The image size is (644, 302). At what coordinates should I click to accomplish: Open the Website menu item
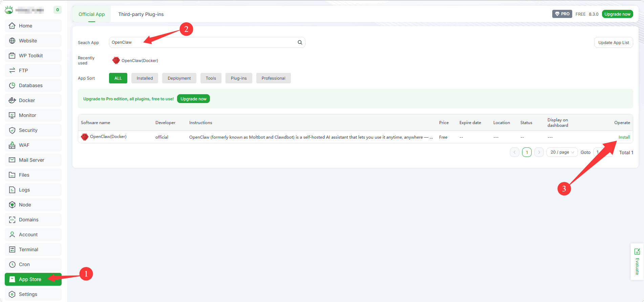pyautogui.click(x=33, y=41)
